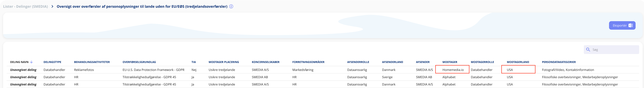Open Unavngivet deling in the Reklamefotos row
Viewport: 644px width, 88px height.
coord(23,70)
